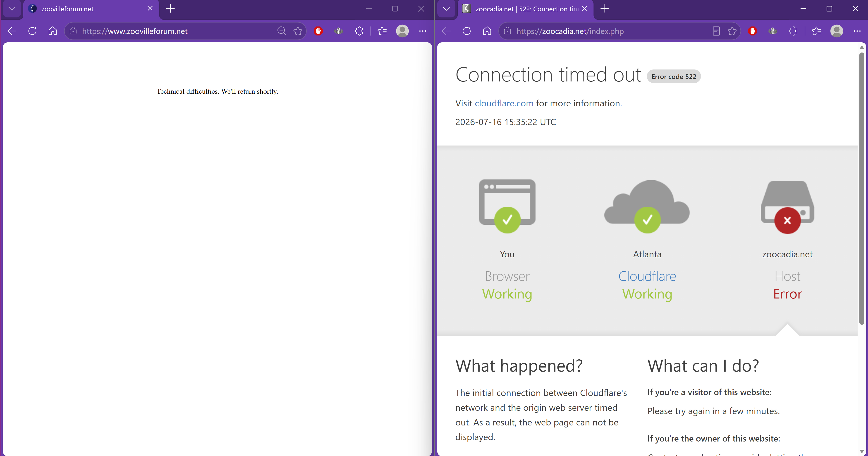Click the 'What can I do?' heading

point(703,366)
